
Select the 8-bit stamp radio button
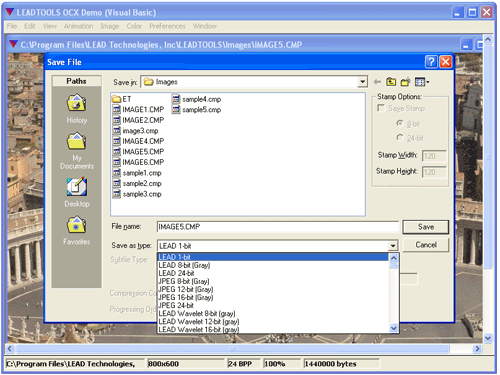400,123
